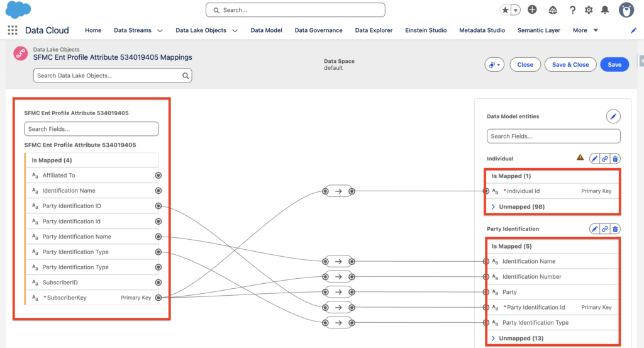The width and height of the screenshot is (644, 348).
Task: Click the global create plus icon
Action: pyautogui.click(x=532, y=10)
